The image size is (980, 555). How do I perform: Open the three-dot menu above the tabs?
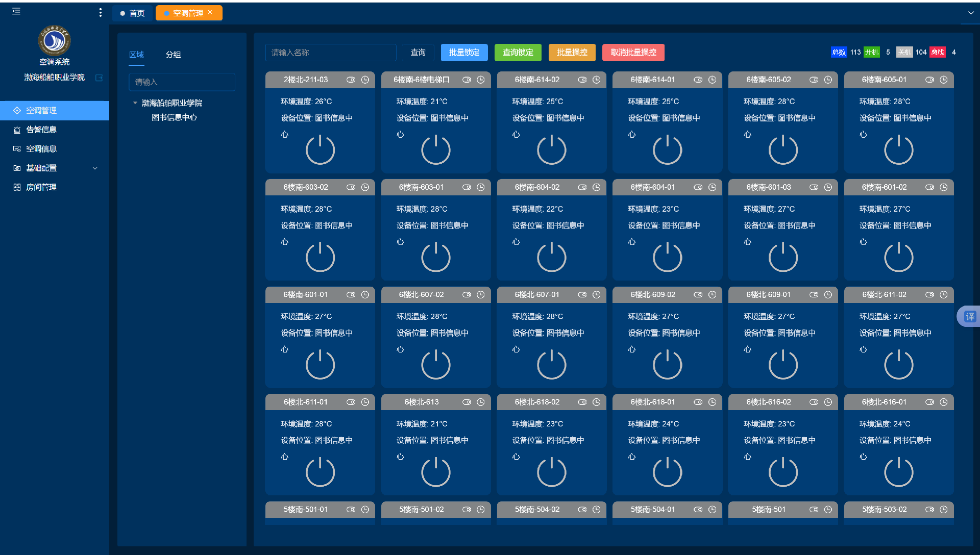101,12
